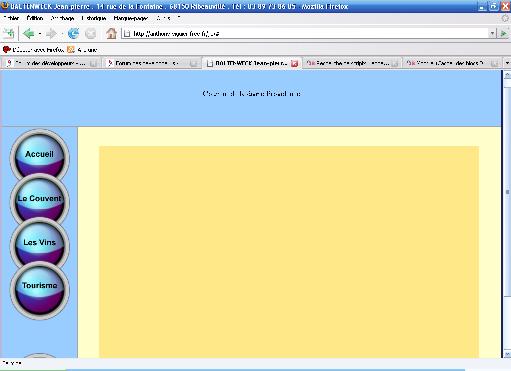Click the grey Stop loading icon
Viewport: 511px width, 371px height.
pyautogui.click(x=90, y=33)
